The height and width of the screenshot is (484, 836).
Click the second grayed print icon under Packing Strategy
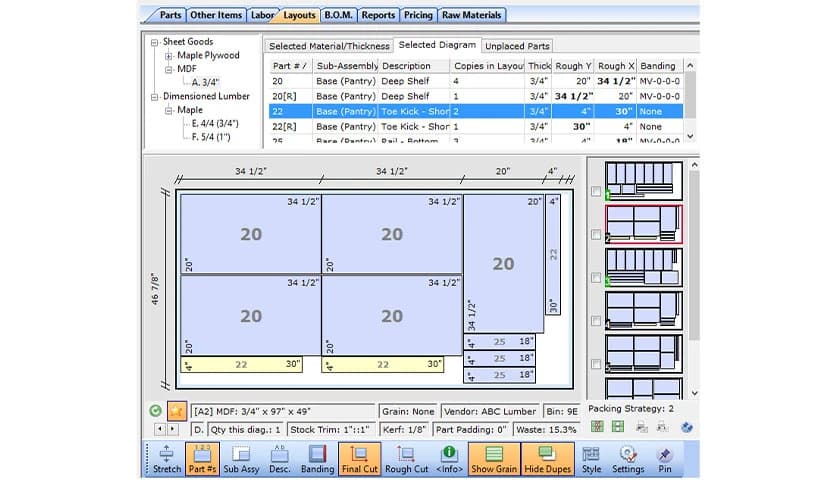(662, 426)
